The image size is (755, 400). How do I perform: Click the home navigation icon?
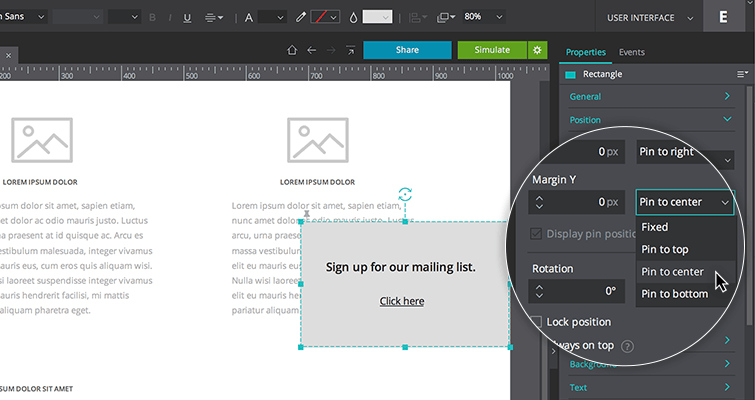[x=292, y=50]
